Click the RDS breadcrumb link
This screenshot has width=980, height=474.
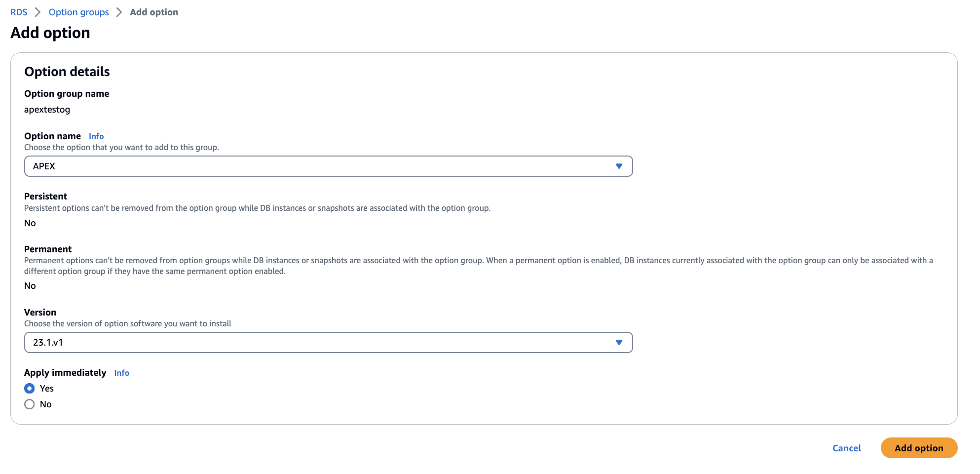19,12
